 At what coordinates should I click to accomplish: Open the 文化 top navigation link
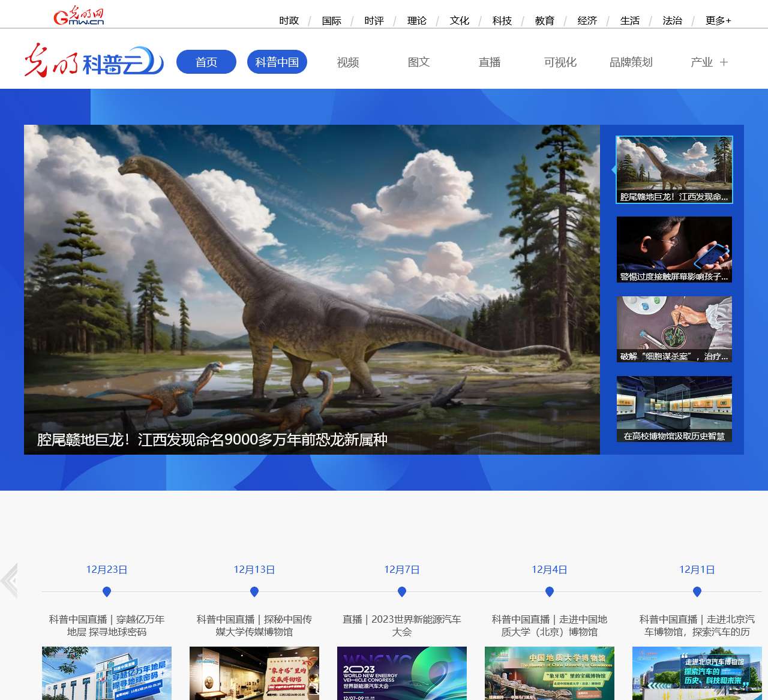460,20
